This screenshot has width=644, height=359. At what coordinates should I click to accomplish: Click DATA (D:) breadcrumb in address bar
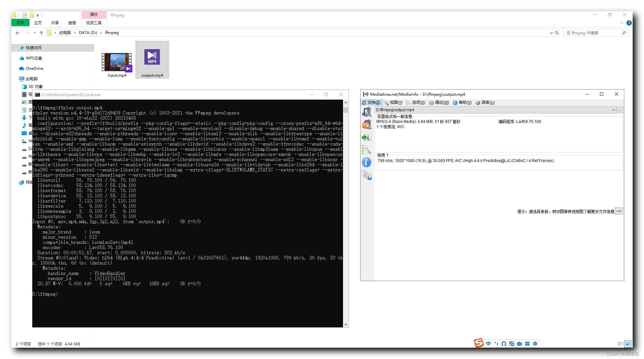pyautogui.click(x=88, y=33)
